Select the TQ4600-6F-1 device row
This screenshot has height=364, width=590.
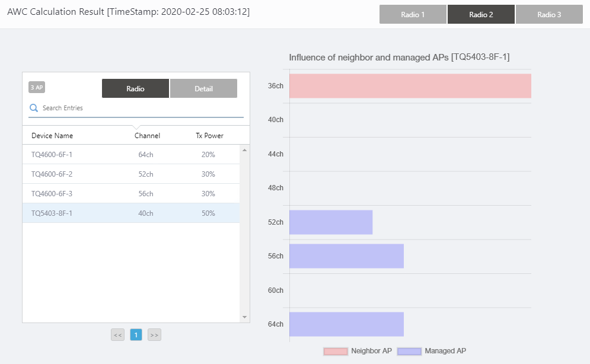130,155
